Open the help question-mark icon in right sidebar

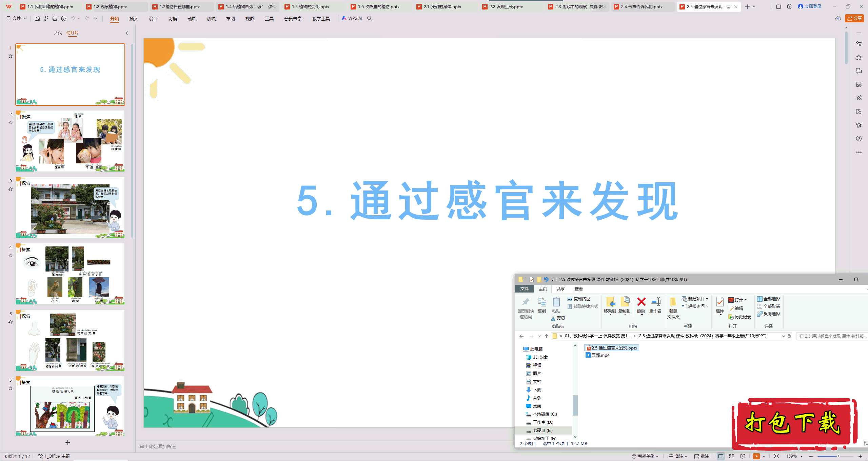click(859, 139)
